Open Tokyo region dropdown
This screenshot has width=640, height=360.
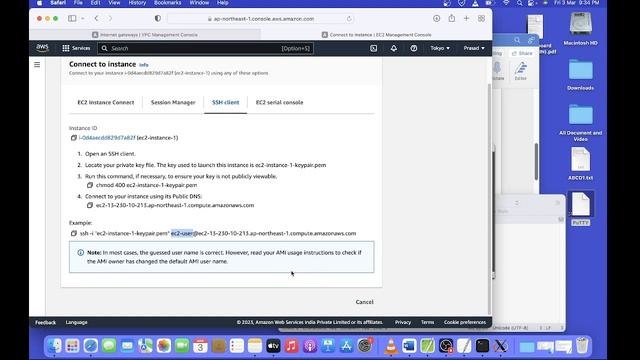click(x=440, y=48)
